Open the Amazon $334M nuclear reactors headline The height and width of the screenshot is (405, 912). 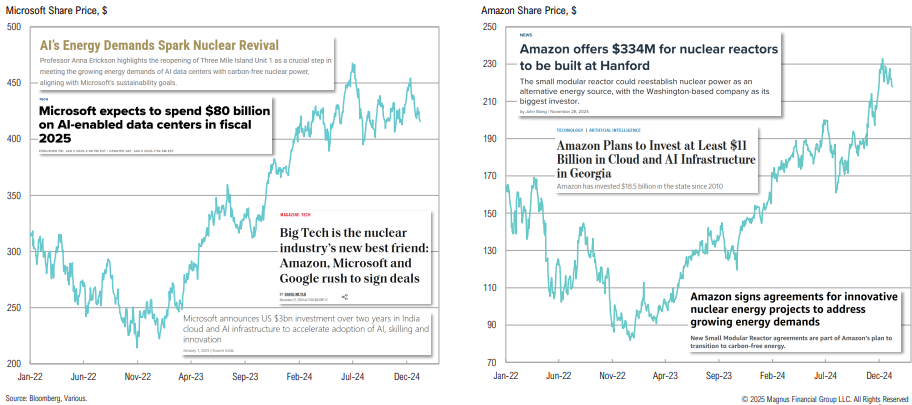tap(648, 56)
